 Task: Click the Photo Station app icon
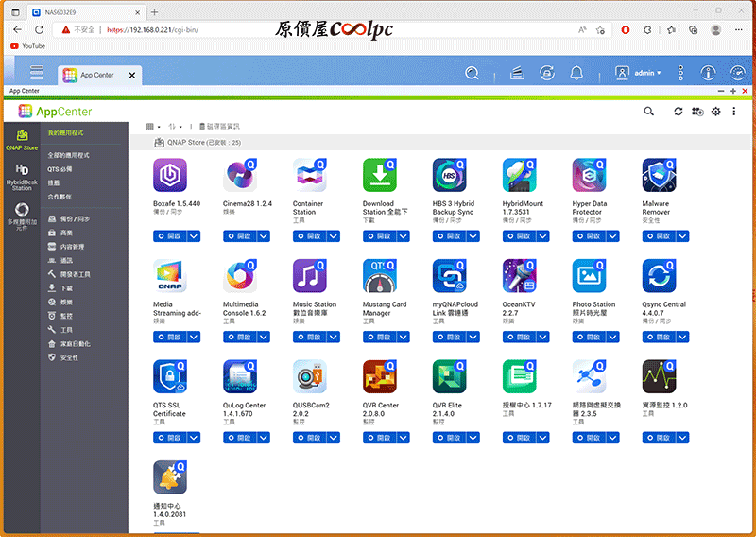pyautogui.click(x=589, y=276)
